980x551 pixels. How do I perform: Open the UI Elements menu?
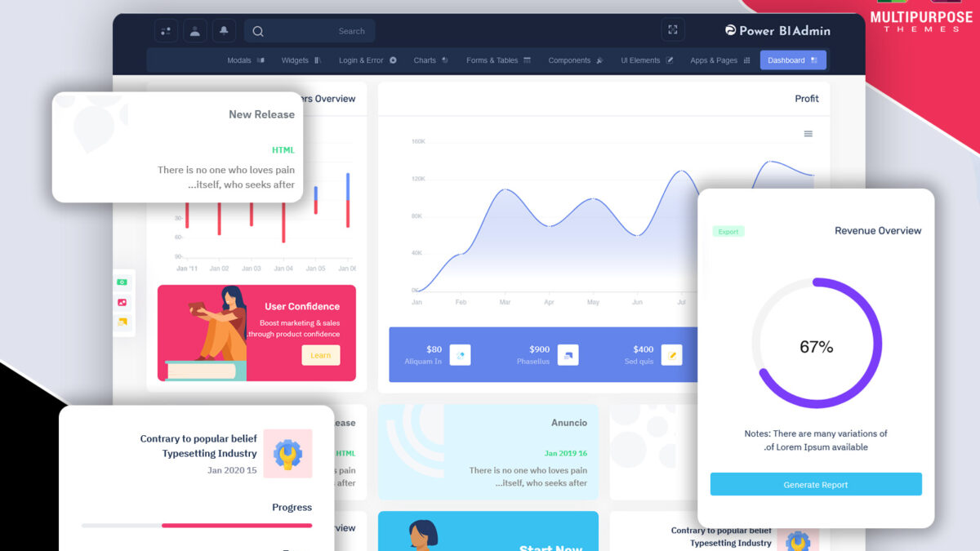pyautogui.click(x=647, y=60)
